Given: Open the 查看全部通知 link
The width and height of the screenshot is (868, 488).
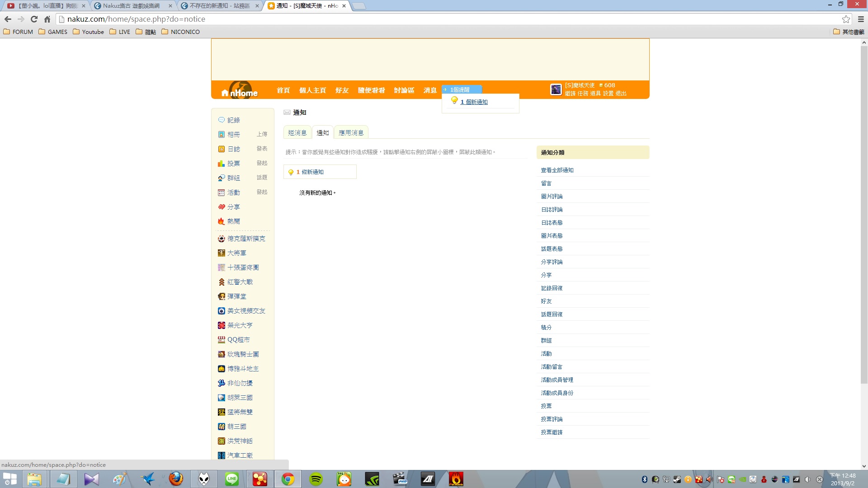Looking at the screenshot, I should click(x=557, y=170).
